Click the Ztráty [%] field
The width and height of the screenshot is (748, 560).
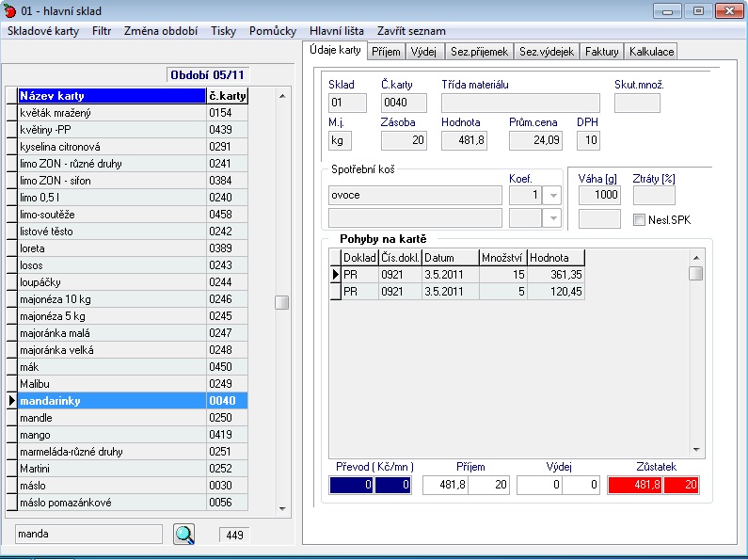coord(654,196)
